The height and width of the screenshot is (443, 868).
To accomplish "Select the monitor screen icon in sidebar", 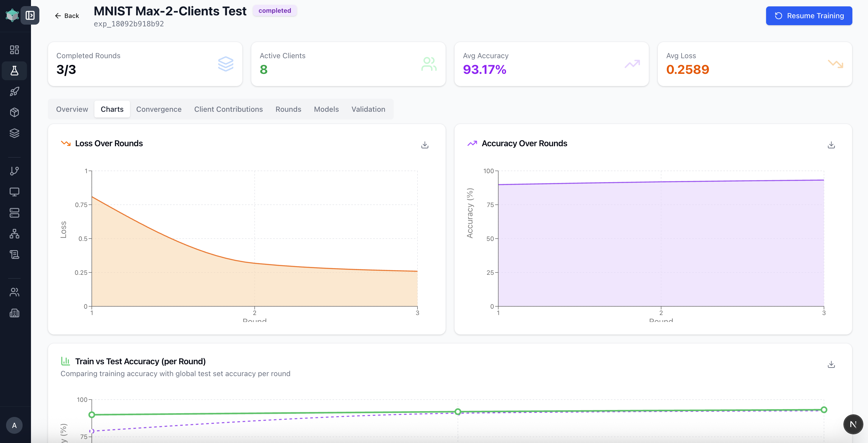I will pyautogui.click(x=14, y=192).
